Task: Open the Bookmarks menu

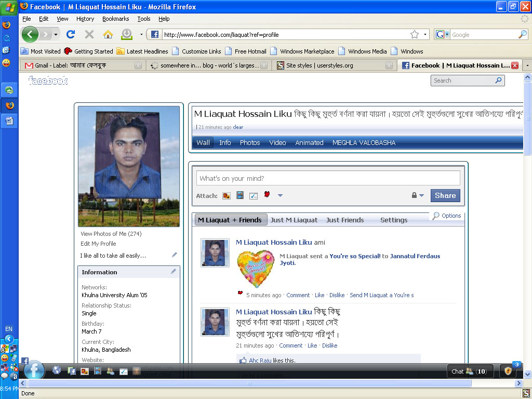Action: click(116, 19)
